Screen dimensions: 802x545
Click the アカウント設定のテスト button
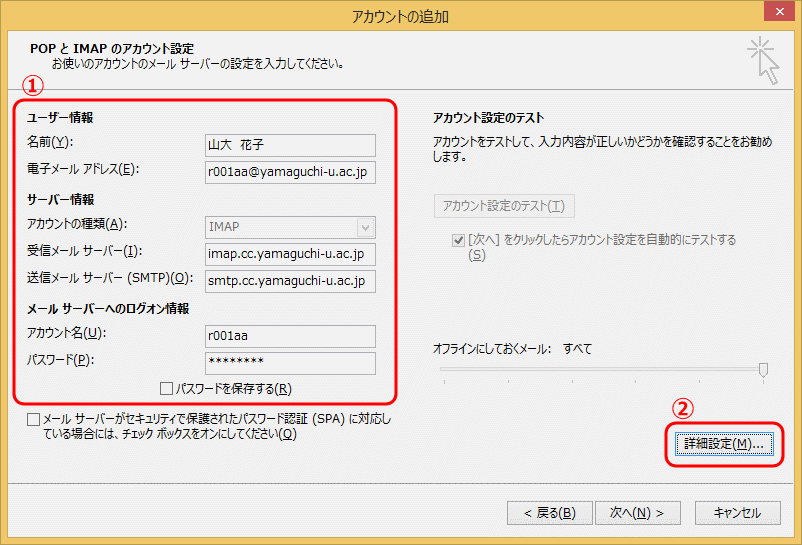(x=504, y=206)
